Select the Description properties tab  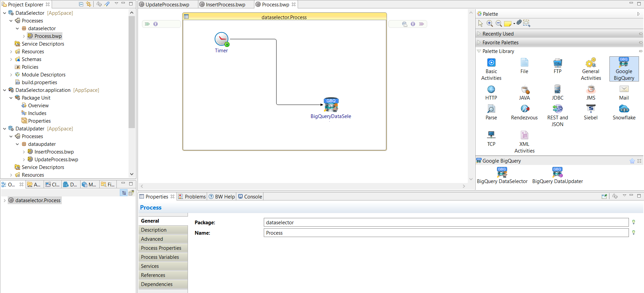click(x=163, y=230)
